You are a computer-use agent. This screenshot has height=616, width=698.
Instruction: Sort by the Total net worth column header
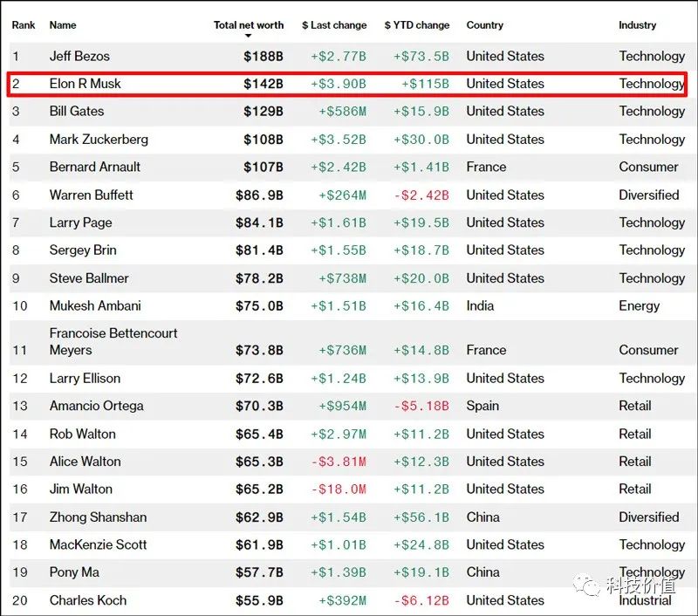point(249,25)
